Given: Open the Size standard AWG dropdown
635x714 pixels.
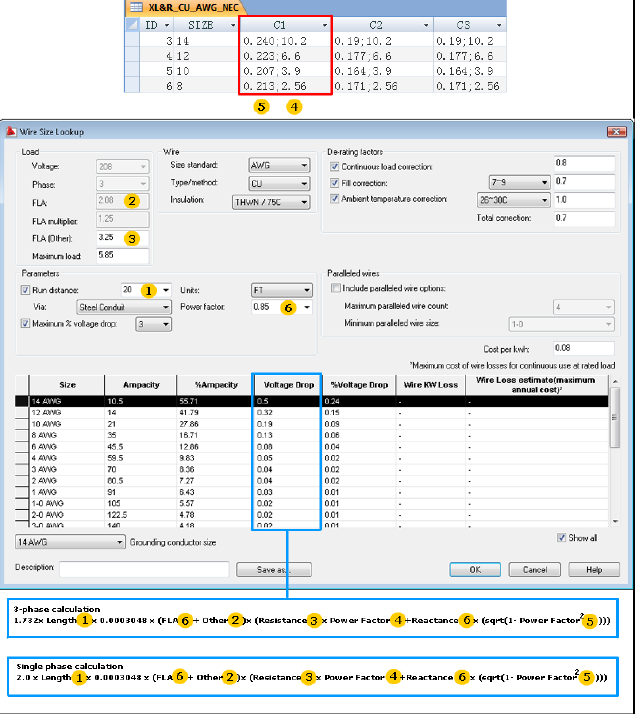Looking at the screenshot, I should 279,165.
